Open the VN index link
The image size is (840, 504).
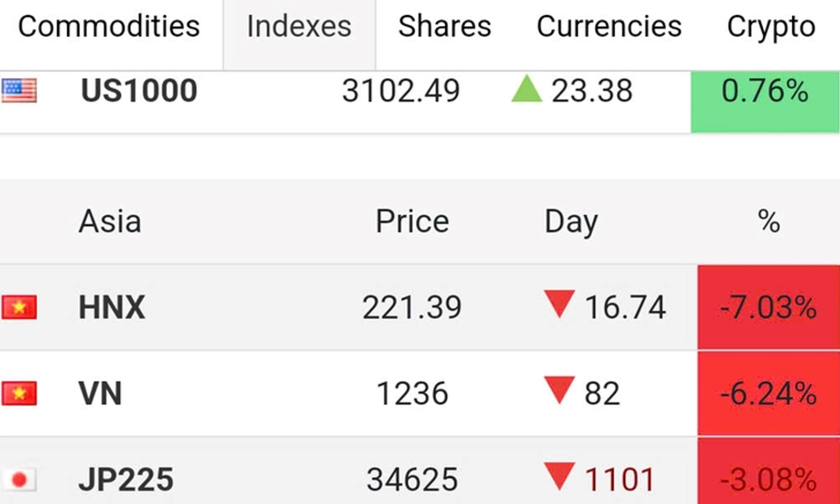pos(100,393)
